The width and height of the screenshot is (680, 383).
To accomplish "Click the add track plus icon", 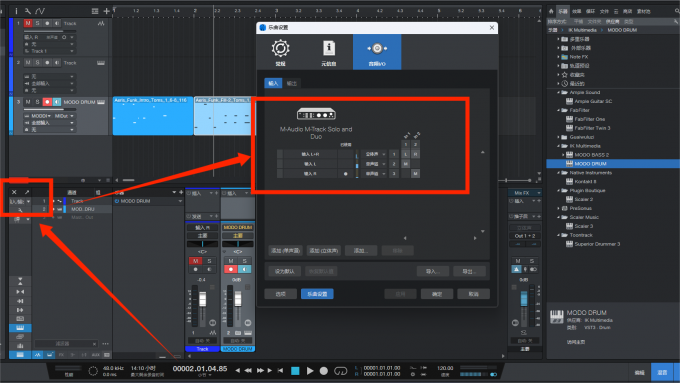I will 107,11.
